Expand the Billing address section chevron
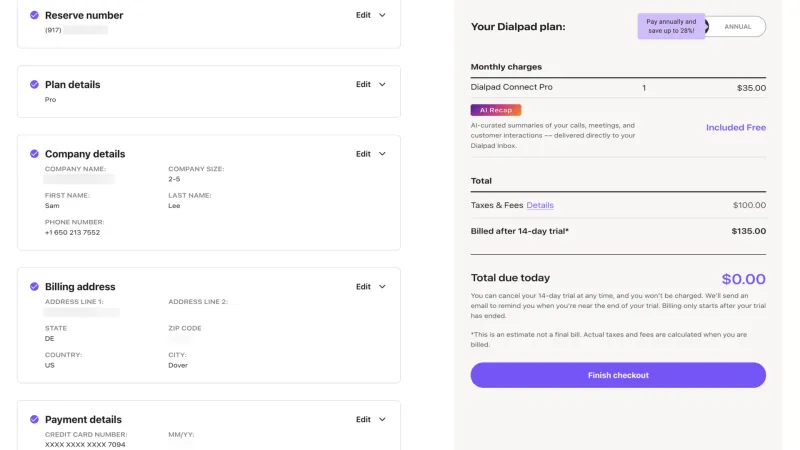 click(x=382, y=287)
